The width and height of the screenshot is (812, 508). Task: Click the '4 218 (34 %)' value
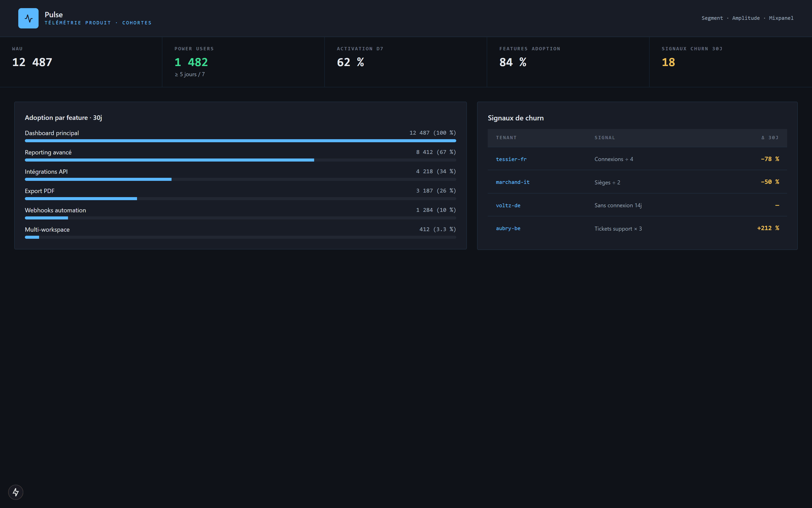pos(436,171)
